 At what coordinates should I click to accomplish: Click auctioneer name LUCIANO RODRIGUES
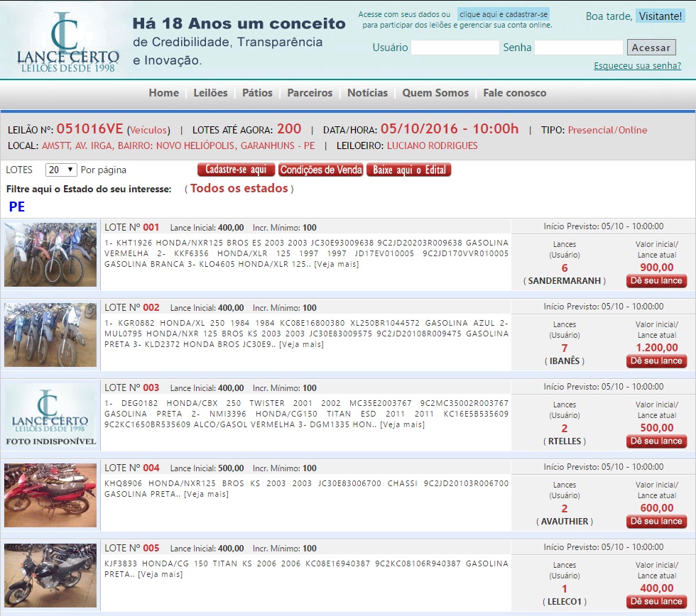click(x=433, y=145)
